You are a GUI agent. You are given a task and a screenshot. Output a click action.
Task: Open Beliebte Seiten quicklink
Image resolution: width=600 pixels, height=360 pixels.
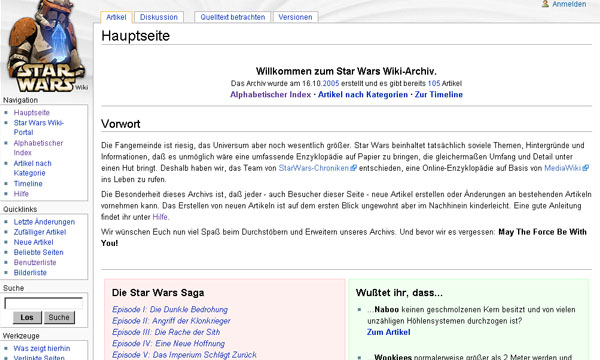point(39,252)
